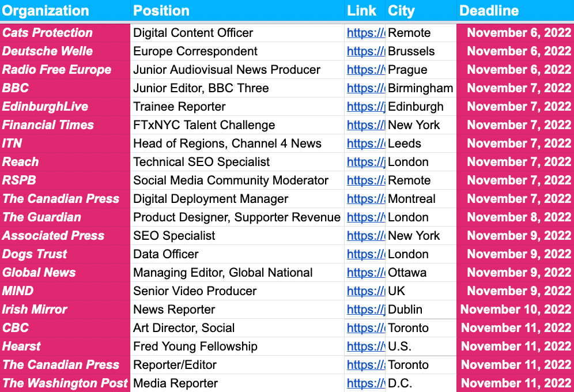
Task: Select the BBC organization cell
Action: pyautogui.click(x=65, y=88)
